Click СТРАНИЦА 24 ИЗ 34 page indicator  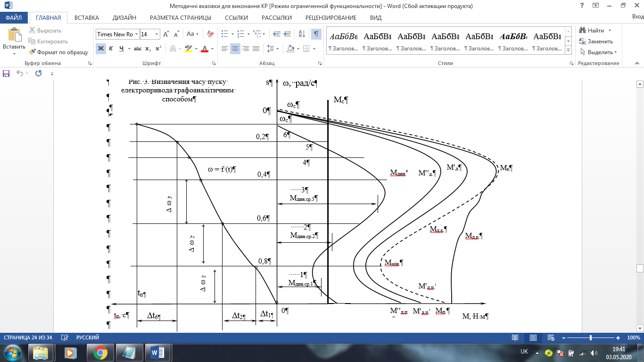coord(28,337)
